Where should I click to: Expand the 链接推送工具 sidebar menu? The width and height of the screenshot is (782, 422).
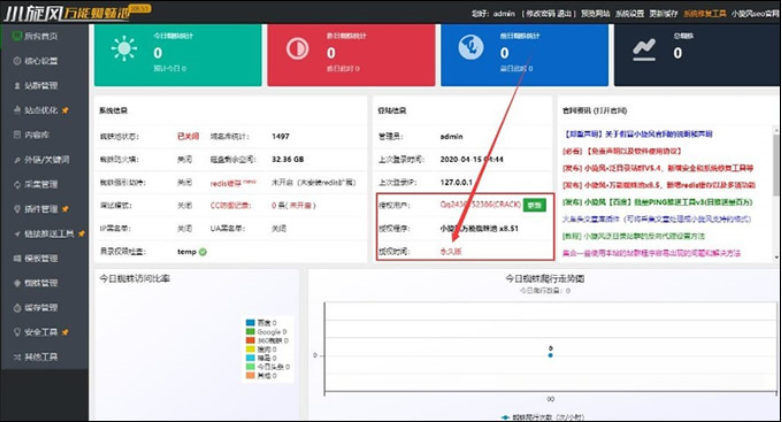coord(46,234)
